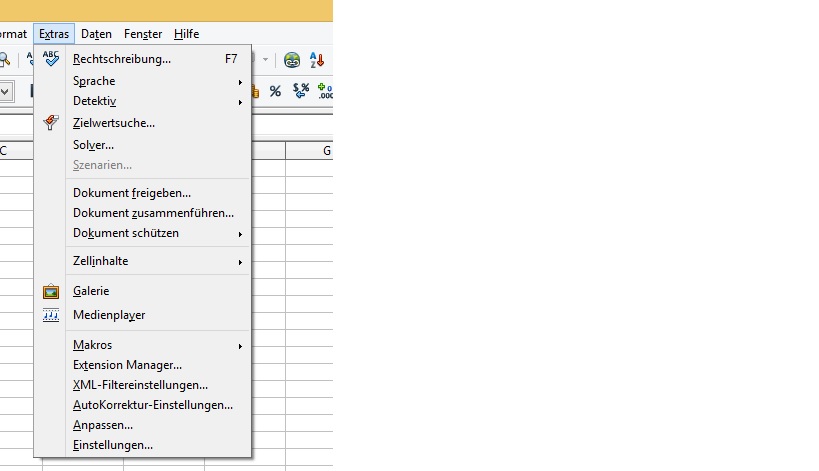Click the Zielwertsuche funnel icon
Viewport: 819px width, 471px height.
tap(51, 123)
